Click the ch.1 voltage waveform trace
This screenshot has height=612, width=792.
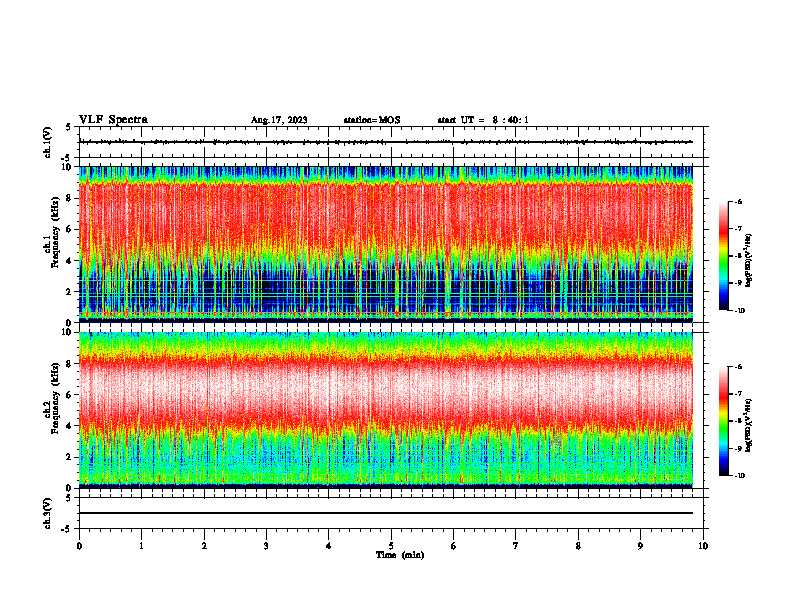[x=386, y=142]
